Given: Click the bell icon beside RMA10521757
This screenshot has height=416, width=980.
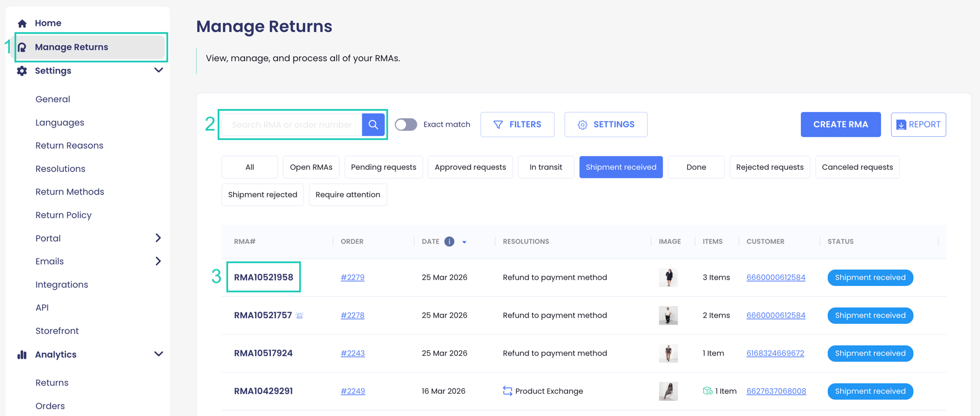Looking at the screenshot, I should tap(300, 316).
